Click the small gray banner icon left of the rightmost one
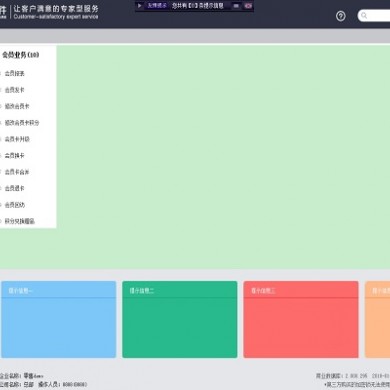The width and height of the screenshot is (390, 390). click(x=236, y=6)
